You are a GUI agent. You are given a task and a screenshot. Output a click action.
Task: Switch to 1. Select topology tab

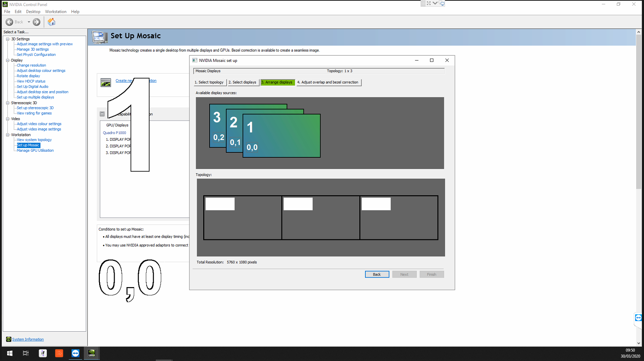pyautogui.click(x=209, y=82)
